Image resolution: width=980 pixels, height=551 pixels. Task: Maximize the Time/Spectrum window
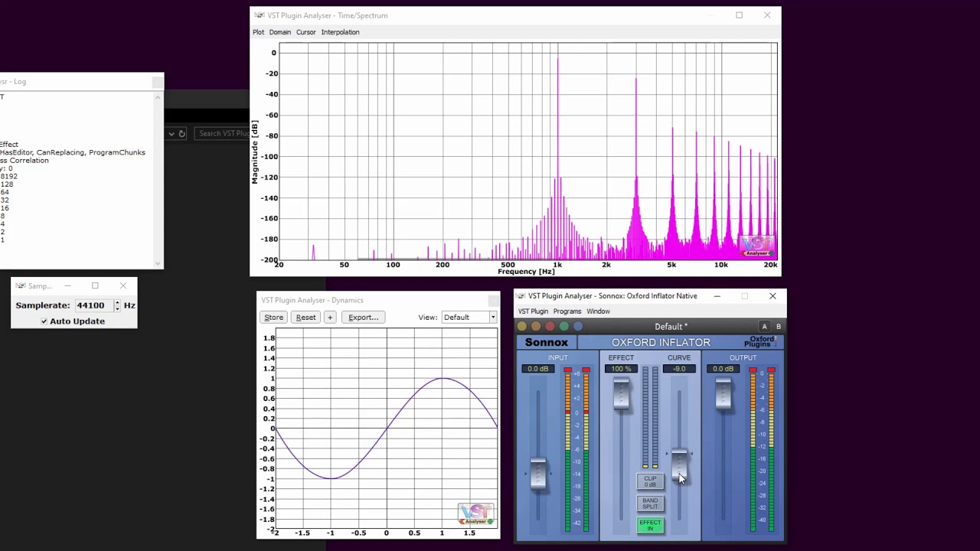point(739,15)
